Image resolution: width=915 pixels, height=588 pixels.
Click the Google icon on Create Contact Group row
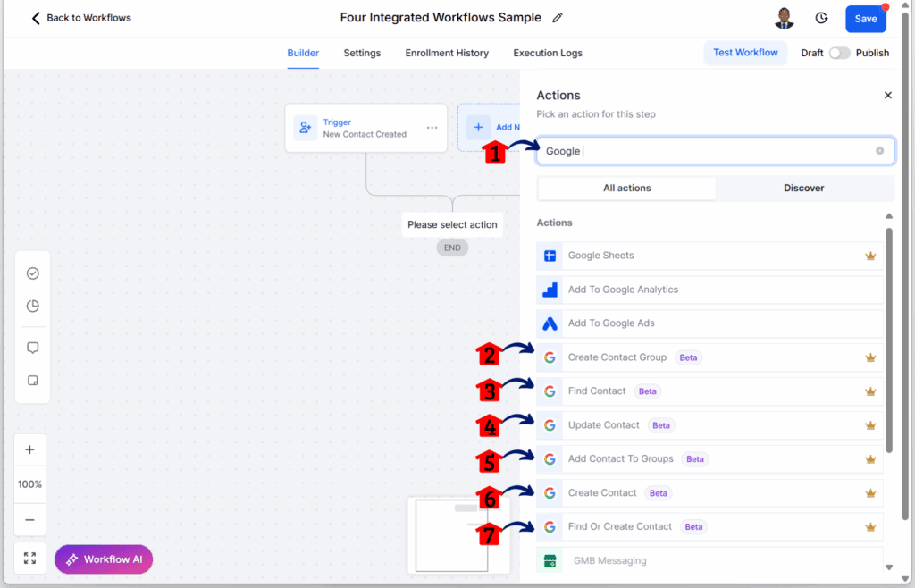[x=550, y=357]
